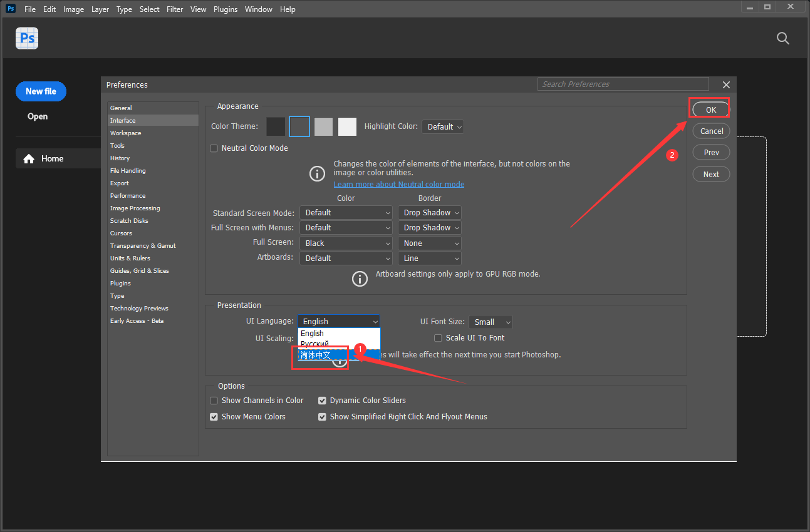Click the New file button
Image resolution: width=810 pixels, height=532 pixels.
tap(41, 91)
